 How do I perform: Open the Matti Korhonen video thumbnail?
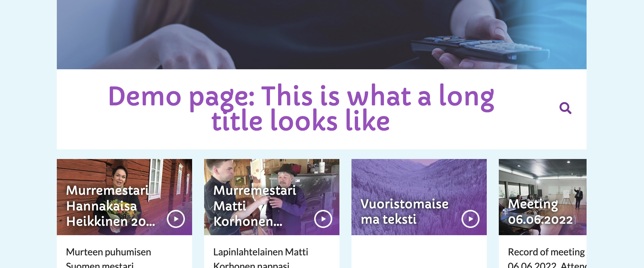pos(272,197)
